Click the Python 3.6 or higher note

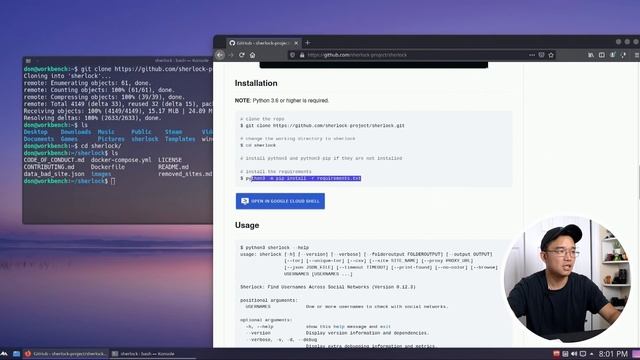[282, 100]
